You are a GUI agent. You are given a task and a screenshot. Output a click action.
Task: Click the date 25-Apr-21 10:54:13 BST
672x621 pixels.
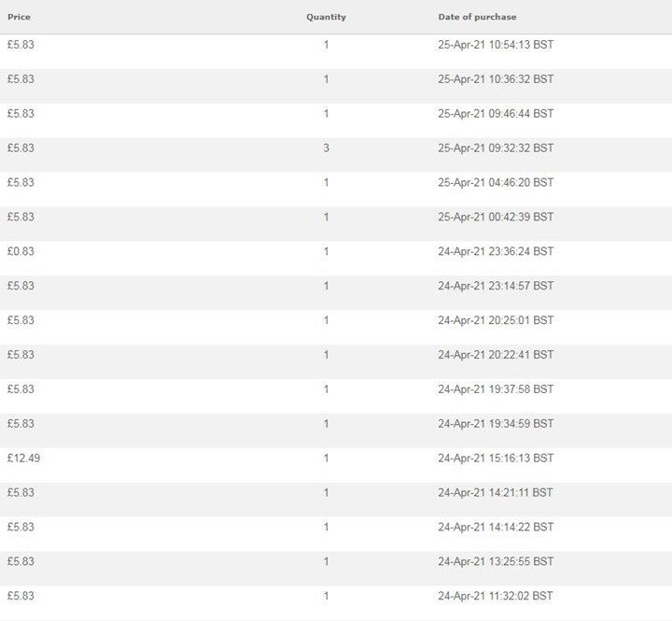(496, 44)
